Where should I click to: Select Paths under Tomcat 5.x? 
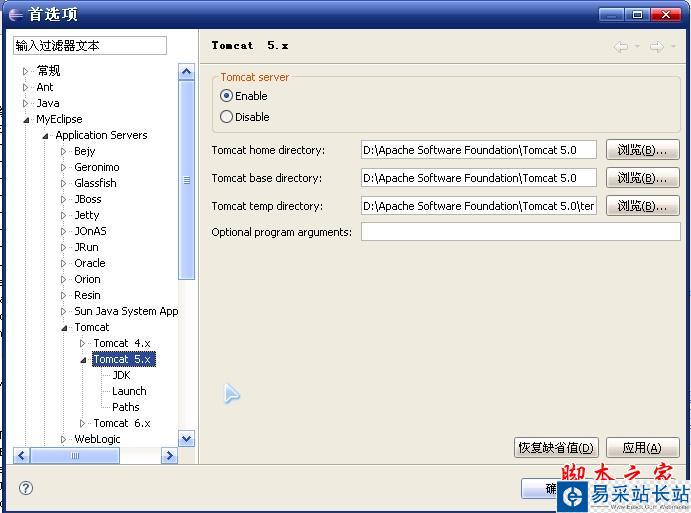126,407
